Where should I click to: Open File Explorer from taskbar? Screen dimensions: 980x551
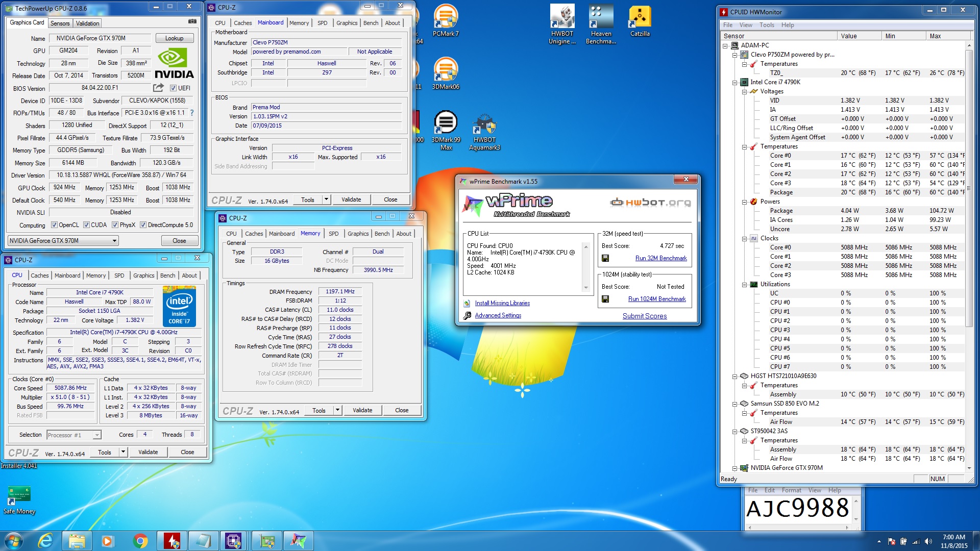point(77,541)
